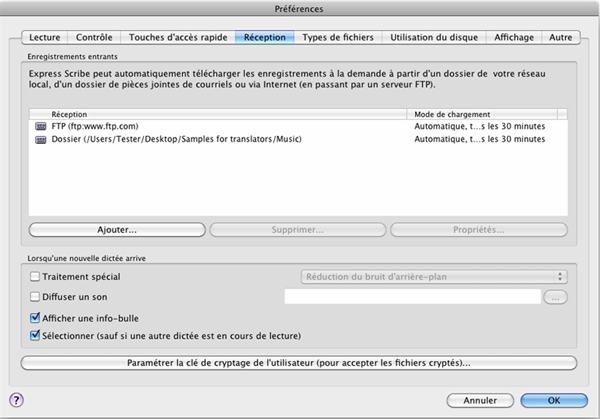Screen dimensions: 600x419
Task: Click the FTP entry icon in list
Action: (x=41, y=127)
